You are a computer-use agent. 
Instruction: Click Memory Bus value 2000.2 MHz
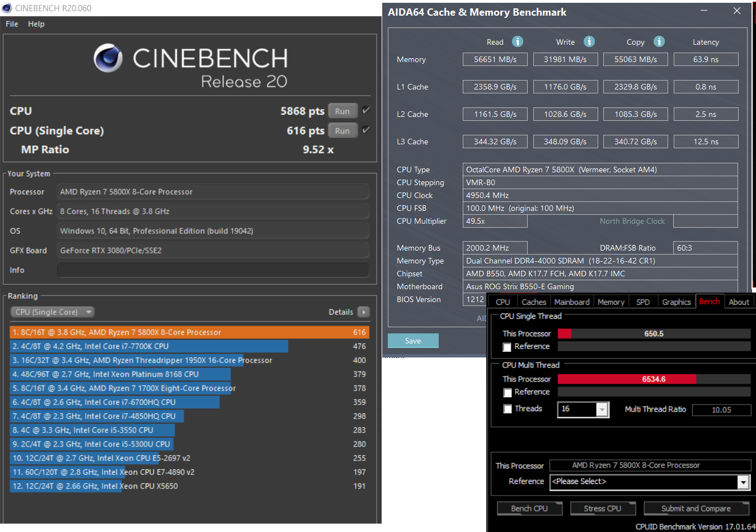495,248
